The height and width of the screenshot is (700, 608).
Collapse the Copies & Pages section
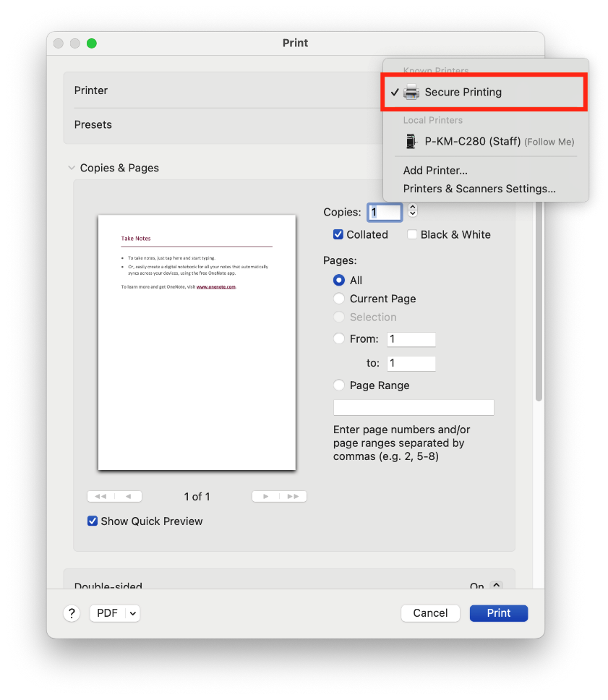[x=72, y=168]
